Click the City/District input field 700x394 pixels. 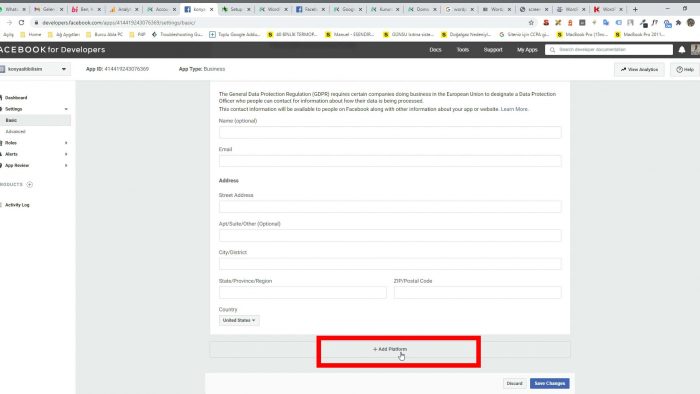pyautogui.click(x=390, y=264)
